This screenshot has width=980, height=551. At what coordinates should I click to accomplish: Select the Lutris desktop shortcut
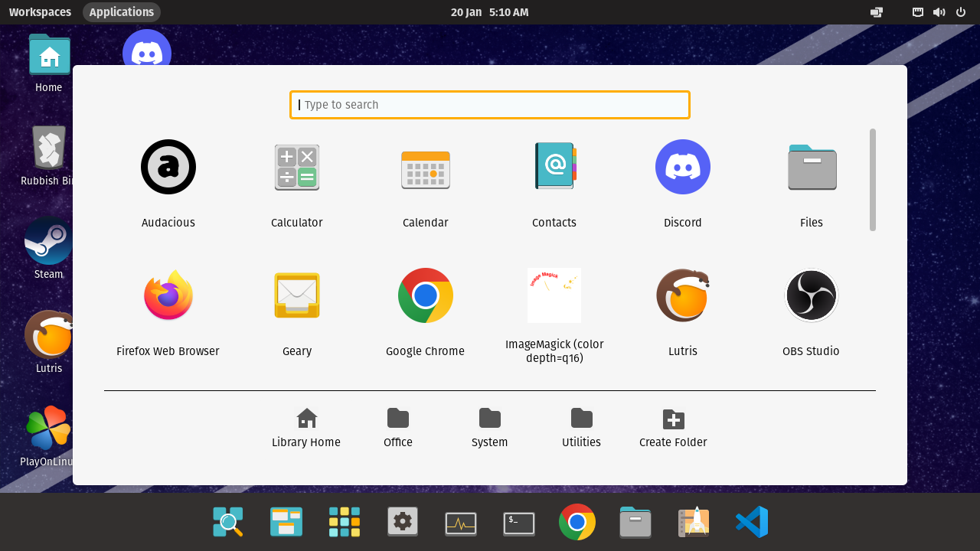click(x=49, y=342)
